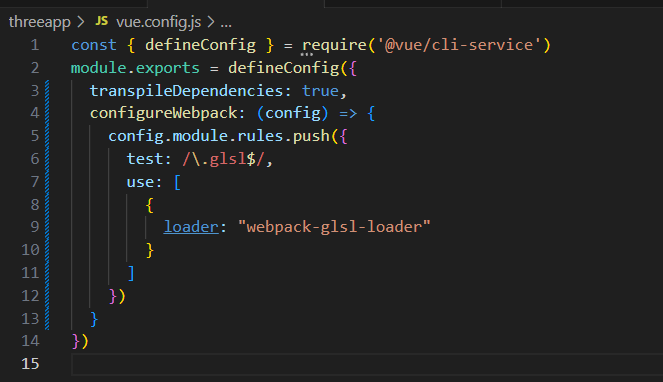Click transpileDependencies property name

click(186, 91)
